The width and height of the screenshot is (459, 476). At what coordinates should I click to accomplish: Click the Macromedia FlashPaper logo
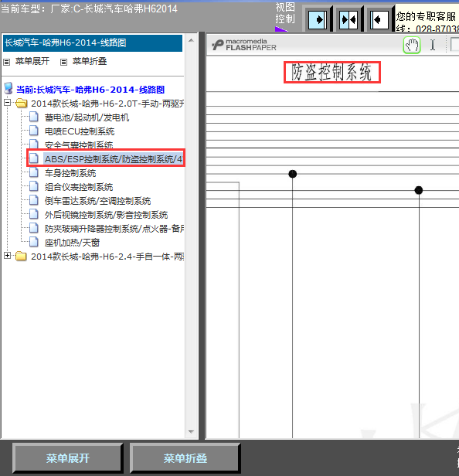[244, 45]
